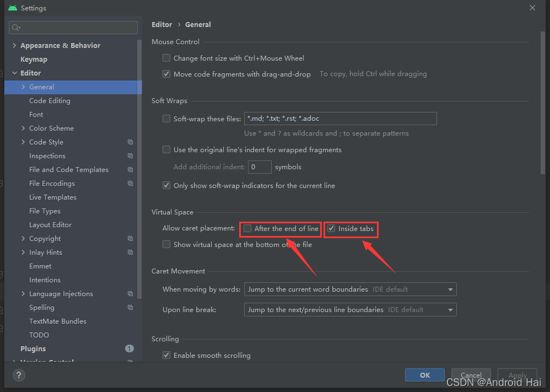Select Keymap in the settings tree
The height and width of the screenshot is (392, 550).
click(x=34, y=60)
